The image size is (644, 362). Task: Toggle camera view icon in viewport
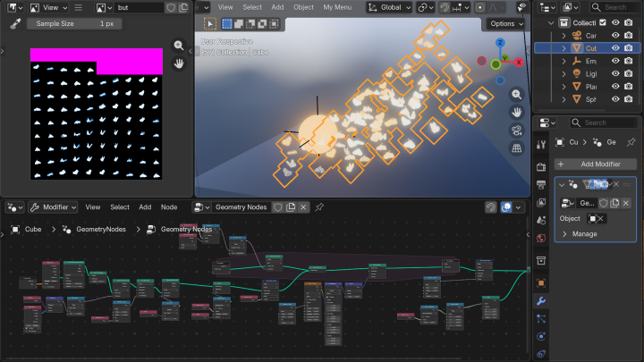517,130
